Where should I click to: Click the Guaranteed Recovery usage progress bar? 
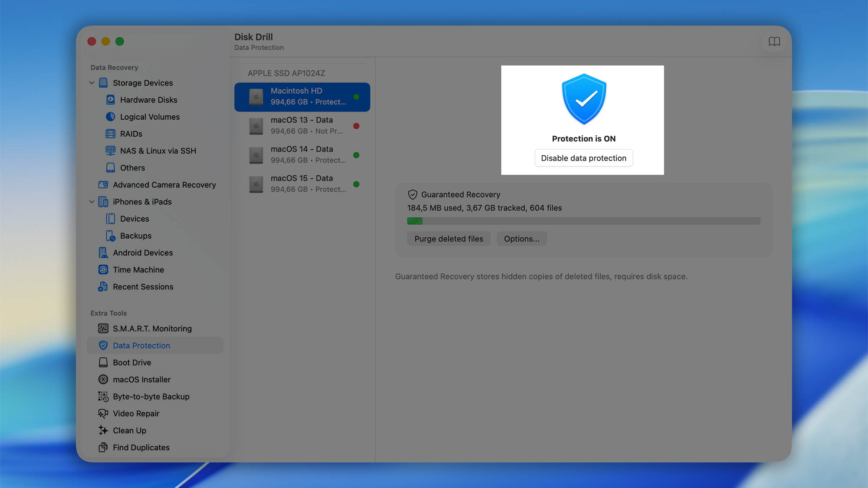coord(583,221)
